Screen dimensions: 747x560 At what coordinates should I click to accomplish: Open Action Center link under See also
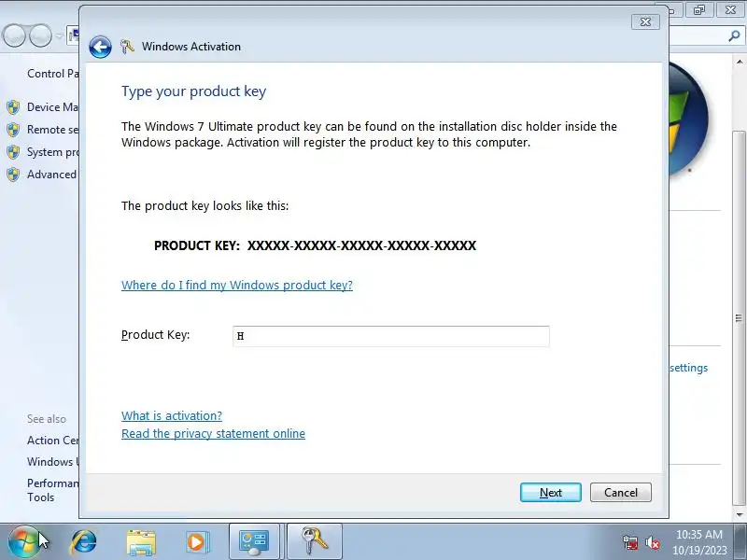(52, 441)
